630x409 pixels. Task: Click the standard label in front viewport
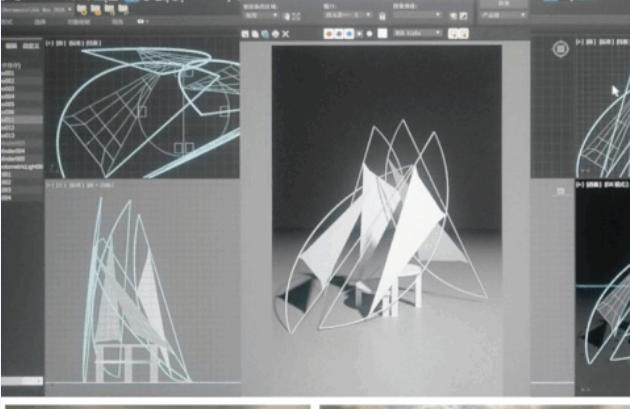coord(76,185)
